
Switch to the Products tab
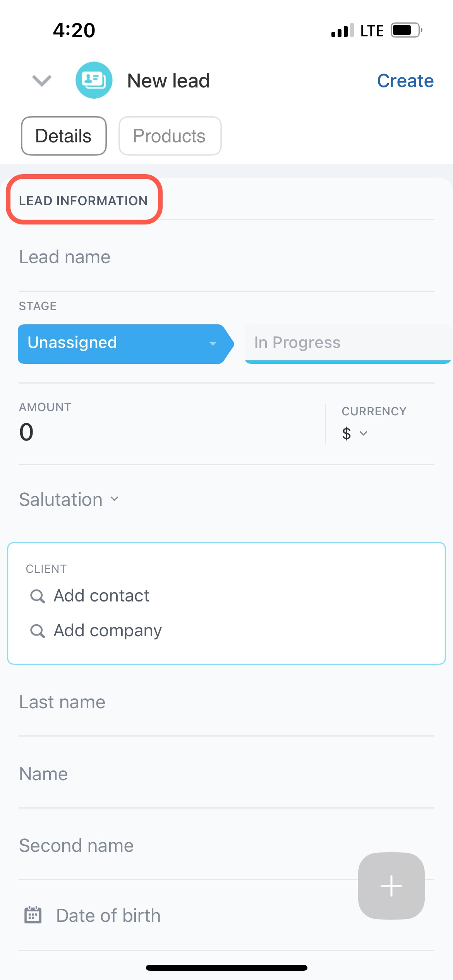pos(170,136)
